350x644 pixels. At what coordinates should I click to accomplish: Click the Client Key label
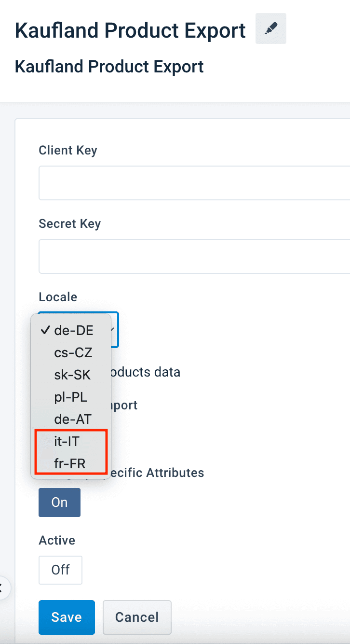[68, 150]
